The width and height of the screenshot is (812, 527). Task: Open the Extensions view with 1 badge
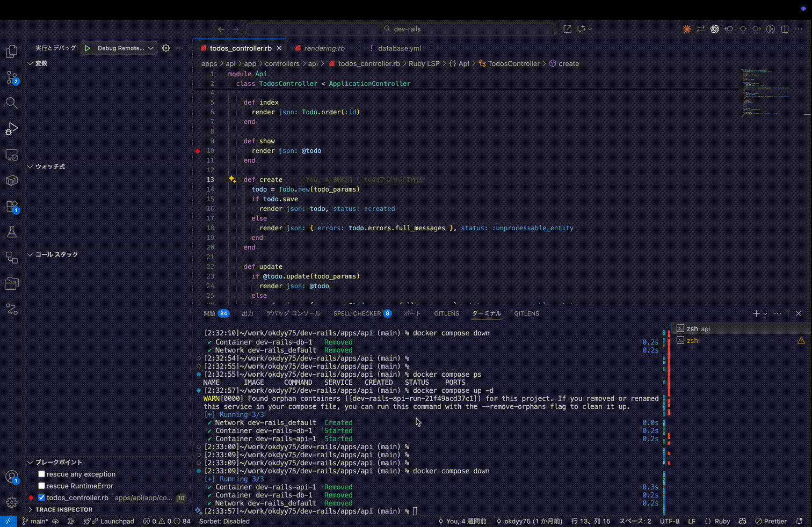(12, 206)
